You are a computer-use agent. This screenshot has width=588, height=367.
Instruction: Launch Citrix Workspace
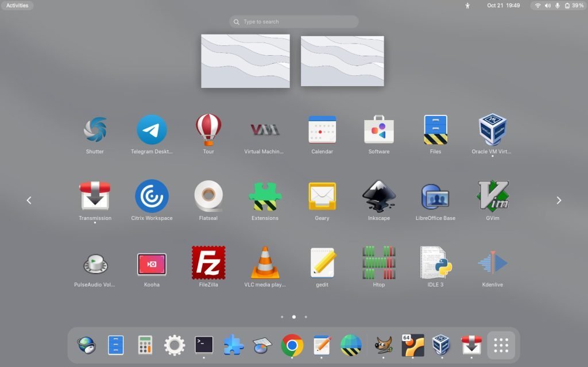pos(152,196)
